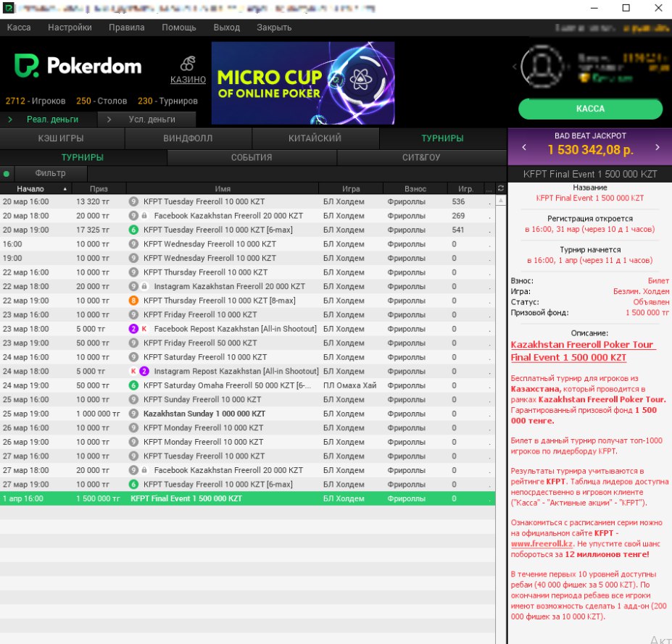Click Выход in the menu bar
Image resolution: width=672 pixels, height=644 pixels.
[x=227, y=28]
